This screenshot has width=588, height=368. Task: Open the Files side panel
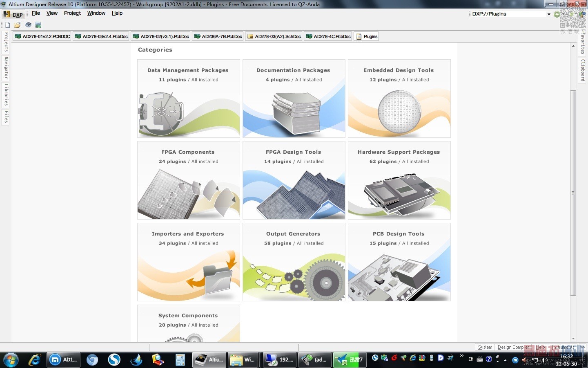[6, 117]
